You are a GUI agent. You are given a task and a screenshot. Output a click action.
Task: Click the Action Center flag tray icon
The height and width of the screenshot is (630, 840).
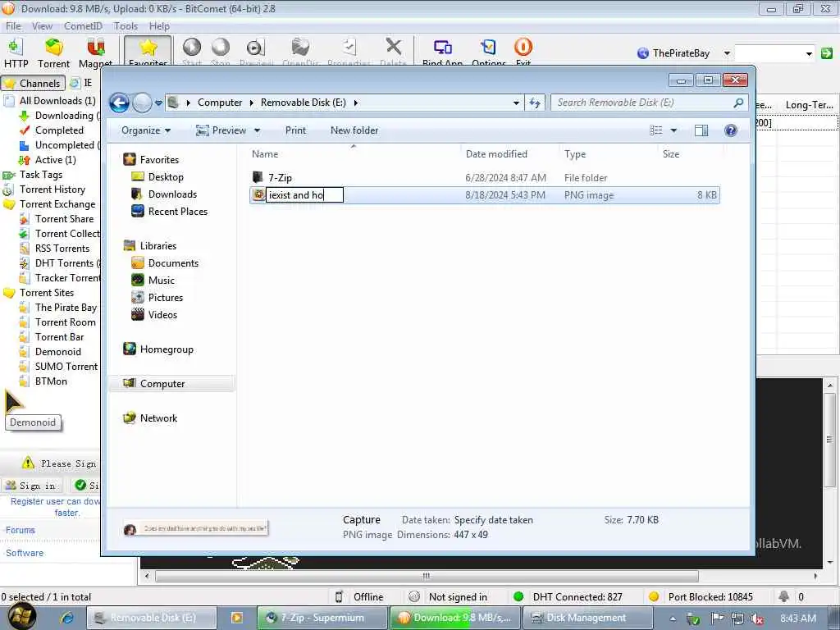point(717,619)
